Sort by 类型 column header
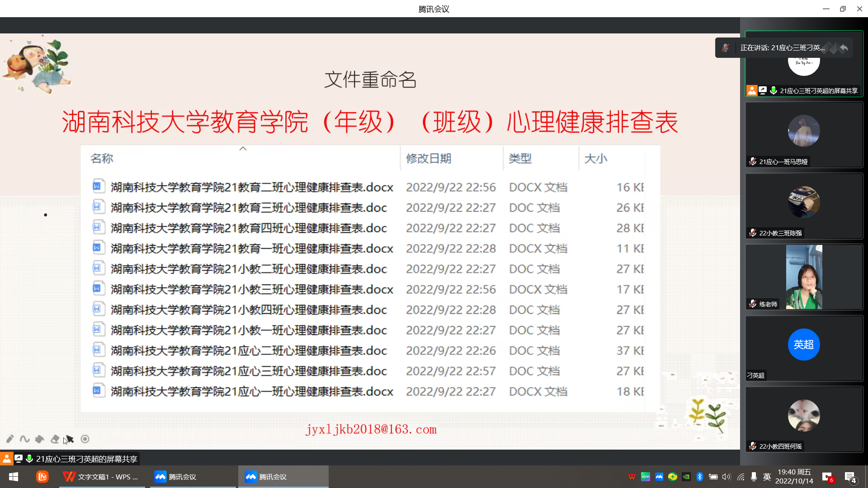 pyautogui.click(x=520, y=159)
